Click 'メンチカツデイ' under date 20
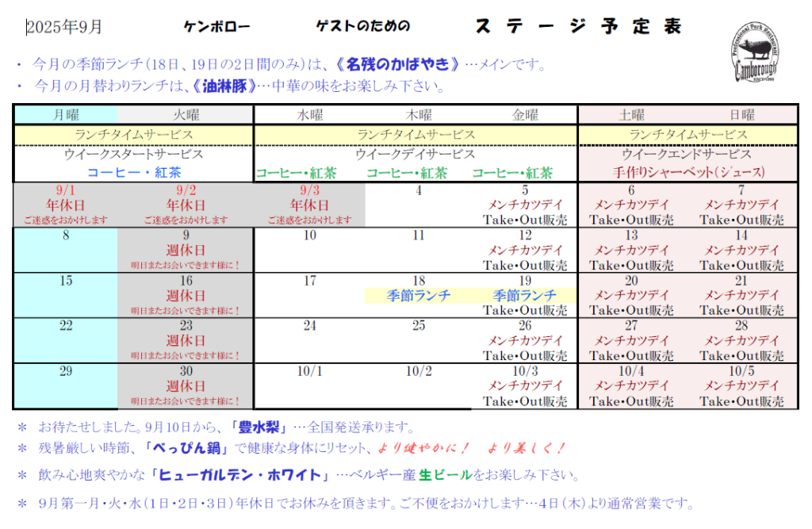 tap(631, 295)
